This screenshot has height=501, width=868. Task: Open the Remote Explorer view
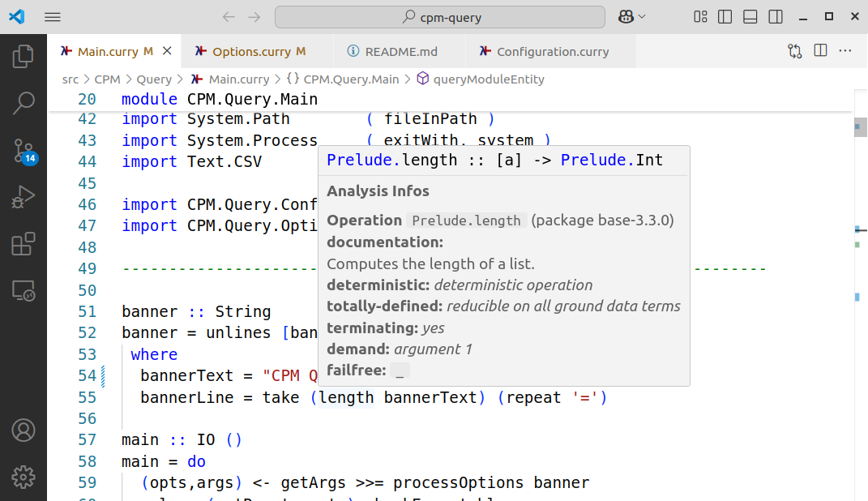click(24, 291)
